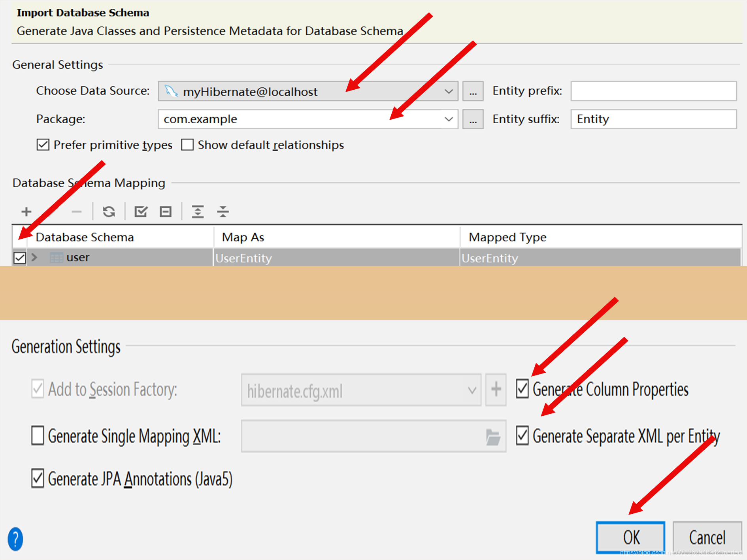Screen dimensions: 747x560
Task: Click the folder browse icon for mapping XML
Action: tap(493, 437)
